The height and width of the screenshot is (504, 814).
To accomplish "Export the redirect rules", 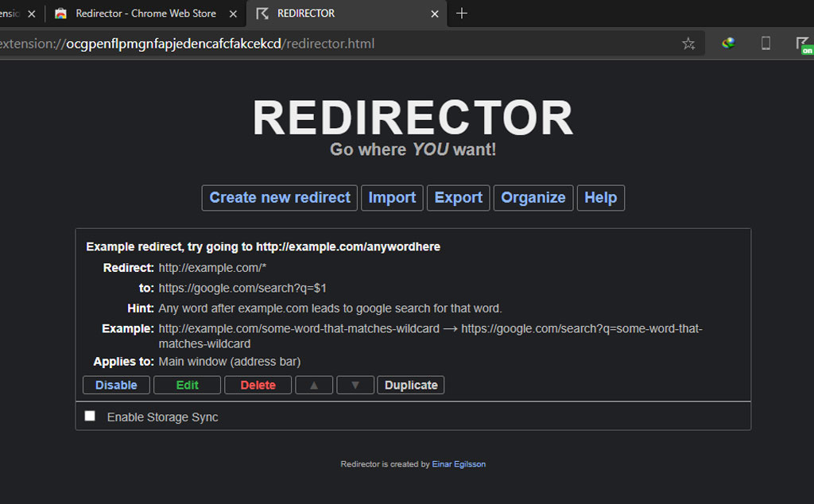I will tap(458, 197).
